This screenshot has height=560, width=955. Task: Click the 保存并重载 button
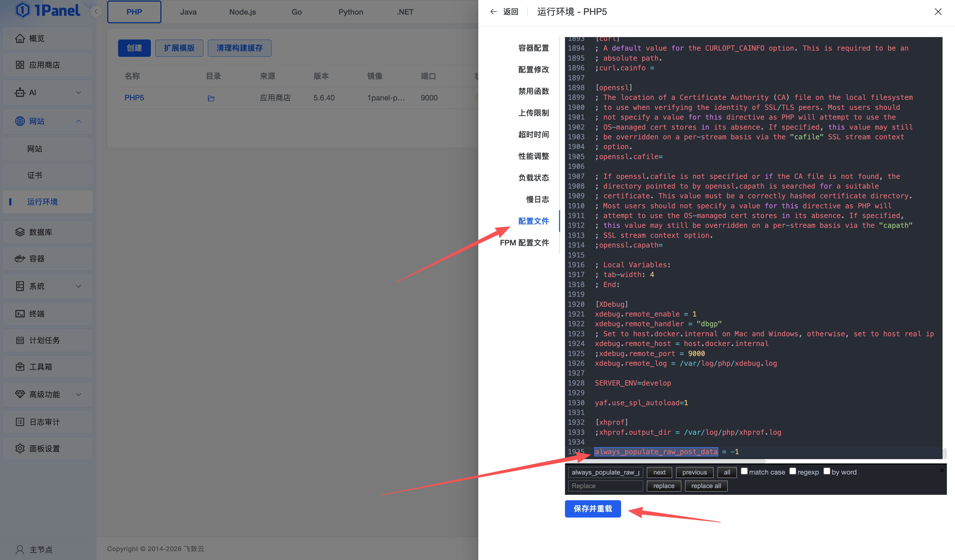point(593,509)
